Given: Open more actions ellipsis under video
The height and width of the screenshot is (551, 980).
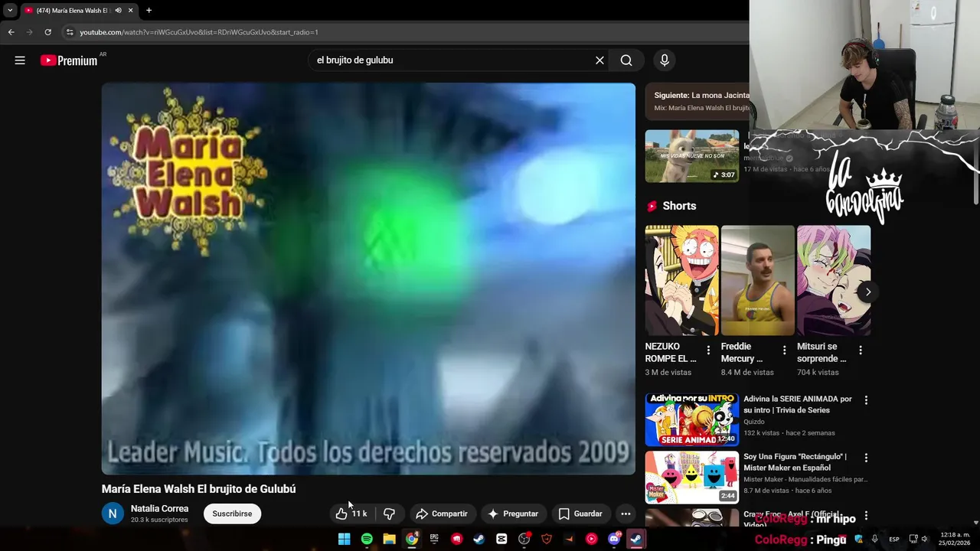Looking at the screenshot, I should [626, 514].
